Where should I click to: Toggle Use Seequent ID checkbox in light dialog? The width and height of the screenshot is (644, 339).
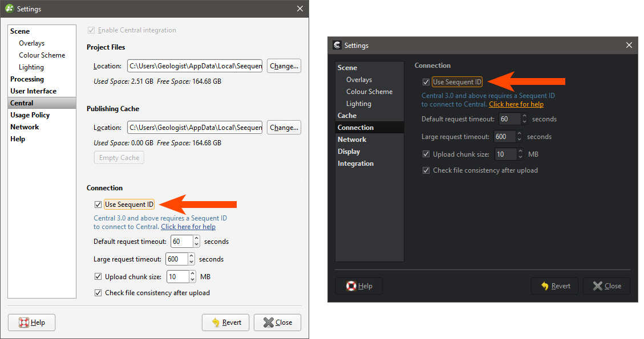tap(98, 205)
